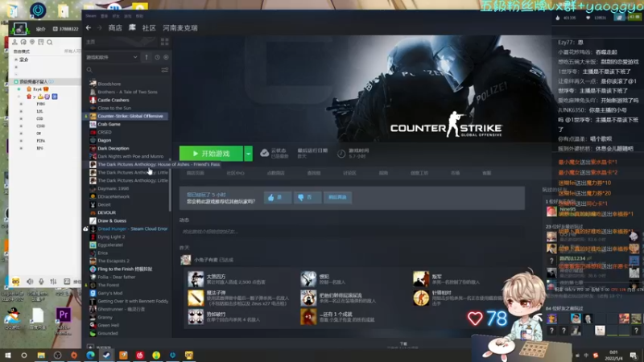Open the 大煞四方 achievement icon
Image resolution: width=644 pixels, height=362 pixels.
(196, 279)
